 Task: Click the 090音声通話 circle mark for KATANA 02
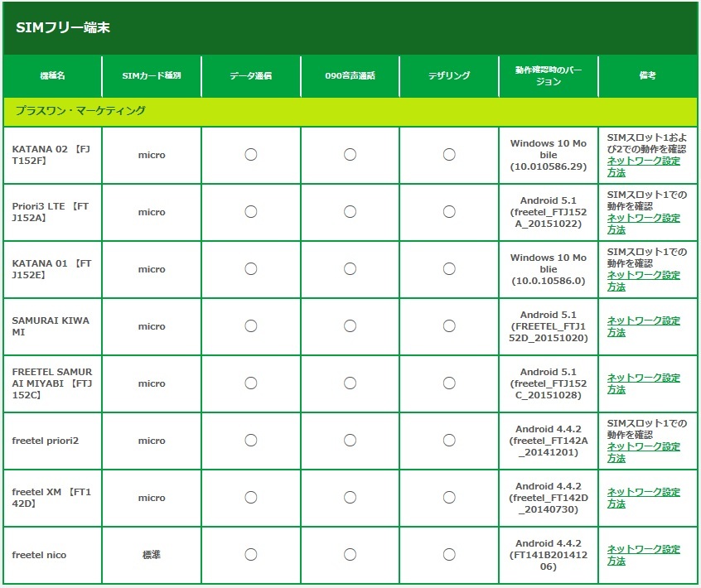[x=350, y=155]
